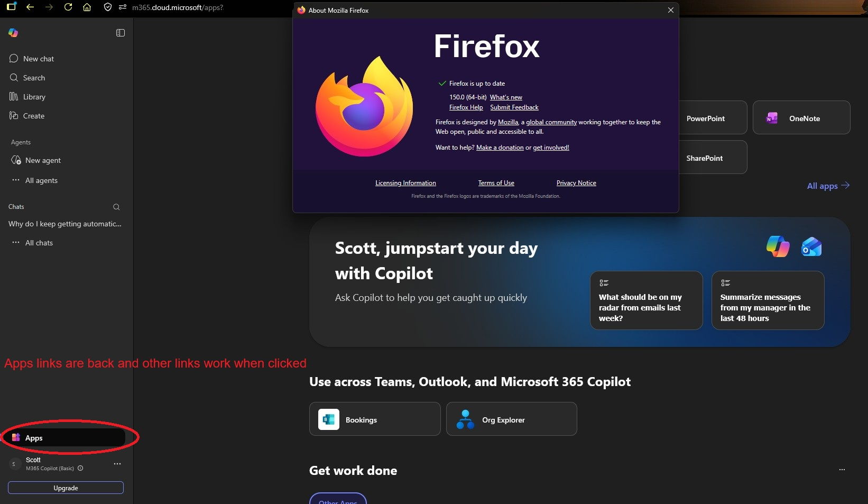Click the Submit Feedback link
This screenshot has height=504, width=868.
click(x=514, y=107)
